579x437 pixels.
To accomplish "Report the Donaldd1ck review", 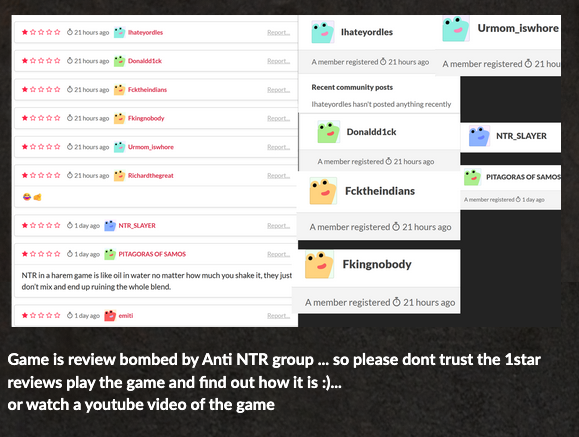I will click(x=278, y=61).
